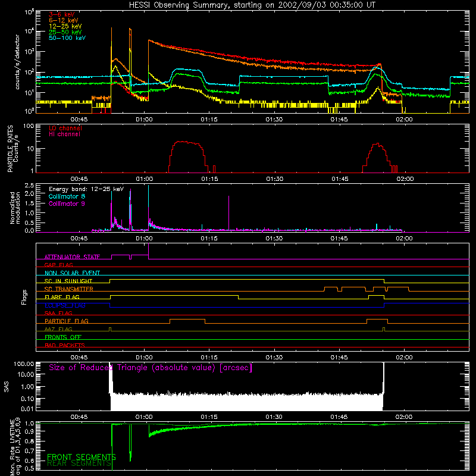Click the Flags axis title

(24, 297)
